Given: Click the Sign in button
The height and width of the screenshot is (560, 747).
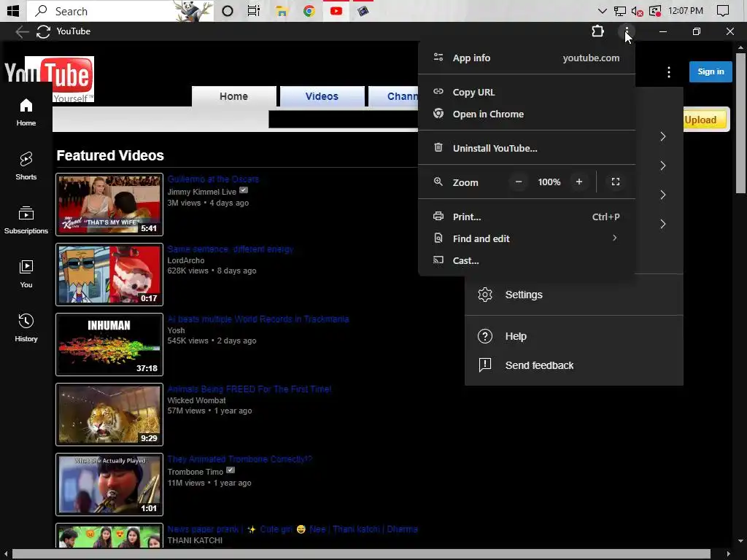Looking at the screenshot, I should click(x=711, y=72).
